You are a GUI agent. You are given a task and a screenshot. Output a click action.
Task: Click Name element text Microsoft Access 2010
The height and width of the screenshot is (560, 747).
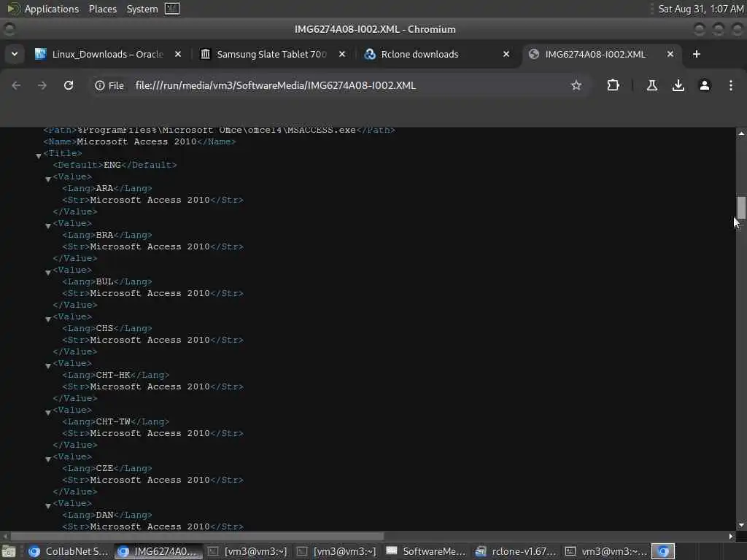pos(136,141)
